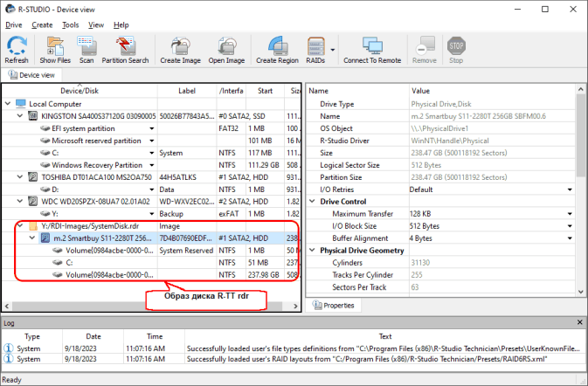Click the Value column header in properties
588x386 pixels.
click(x=420, y=91)
